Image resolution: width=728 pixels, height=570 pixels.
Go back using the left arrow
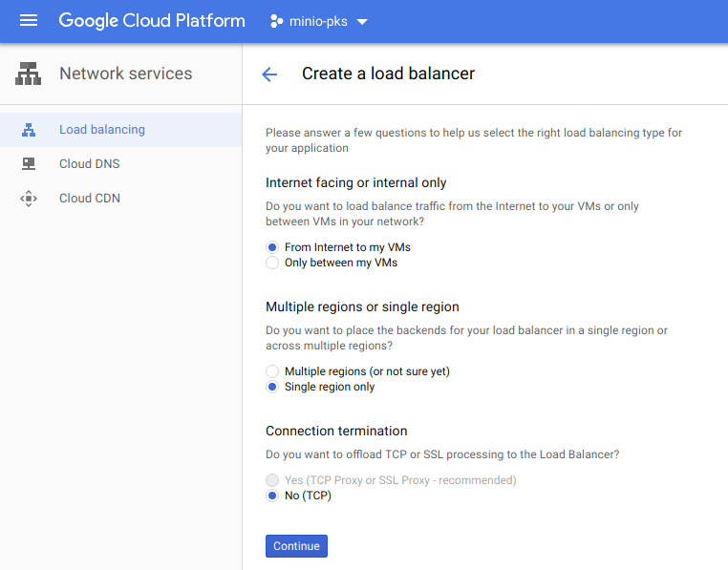[269, 74]
